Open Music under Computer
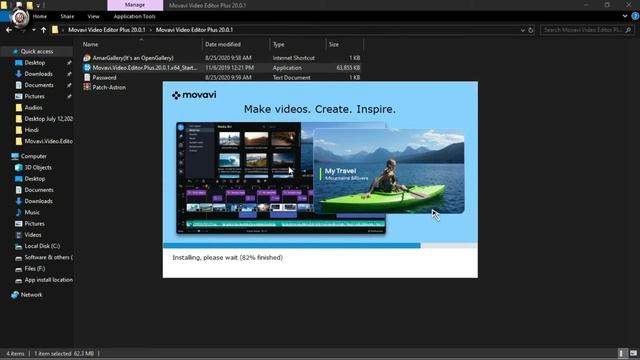The height and width of the screenshot is (360, 640). click(32, 212)
